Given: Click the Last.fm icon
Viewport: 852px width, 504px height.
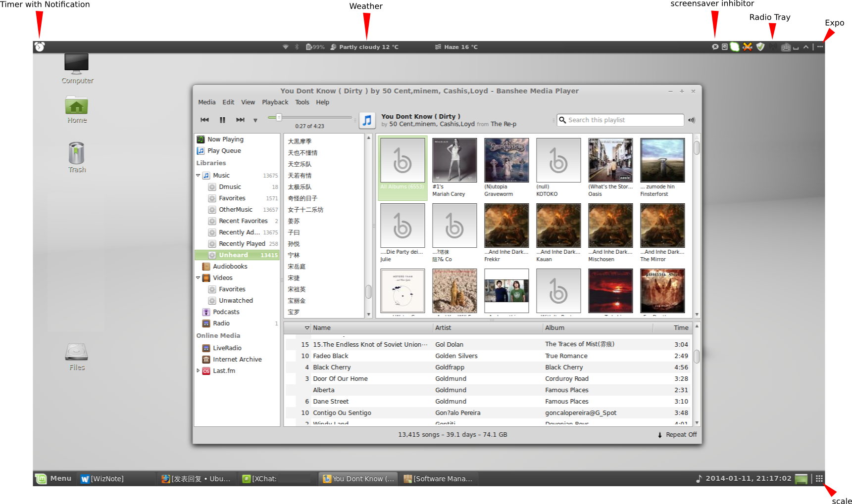Looking at the screenshot, I should tap(206, 371).
